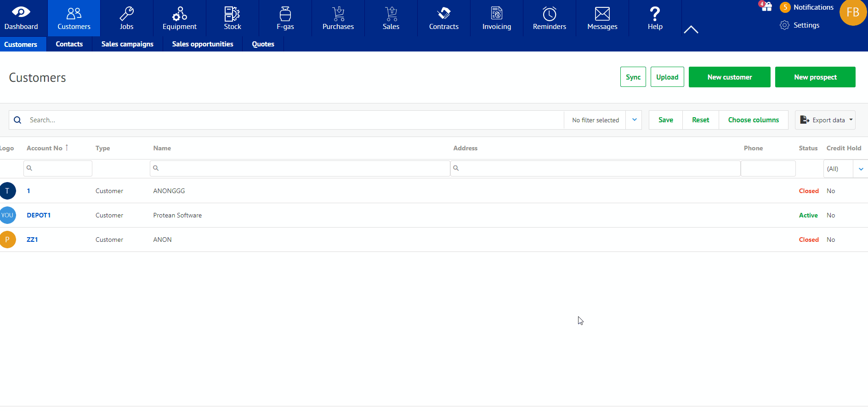Create a New customer

pos(730,77)
